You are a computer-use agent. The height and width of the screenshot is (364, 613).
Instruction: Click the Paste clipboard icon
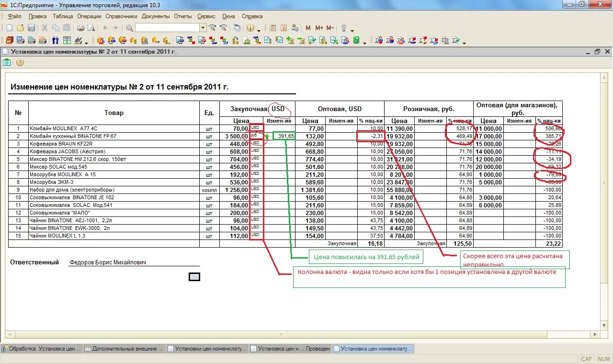click(67, 28)
